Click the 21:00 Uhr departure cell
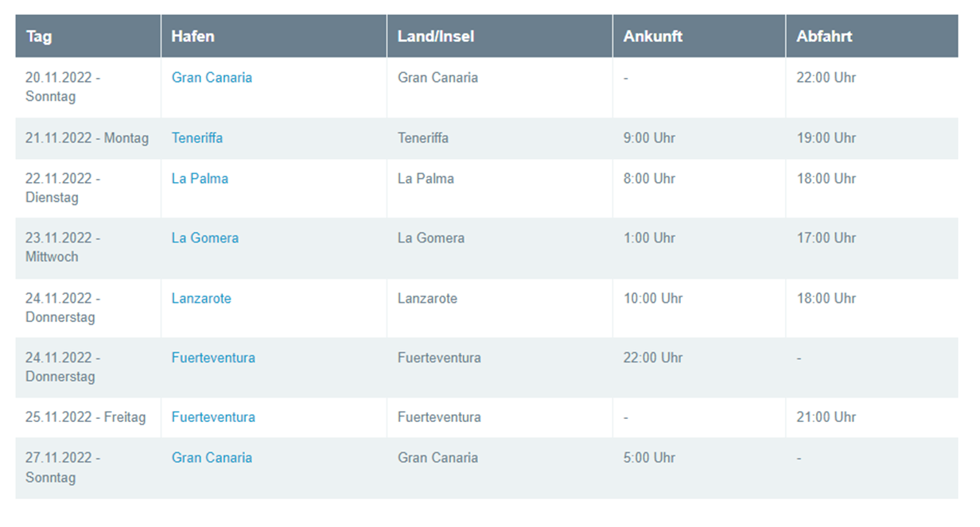This screenshot has width=980, height=527. pos(826,417)
